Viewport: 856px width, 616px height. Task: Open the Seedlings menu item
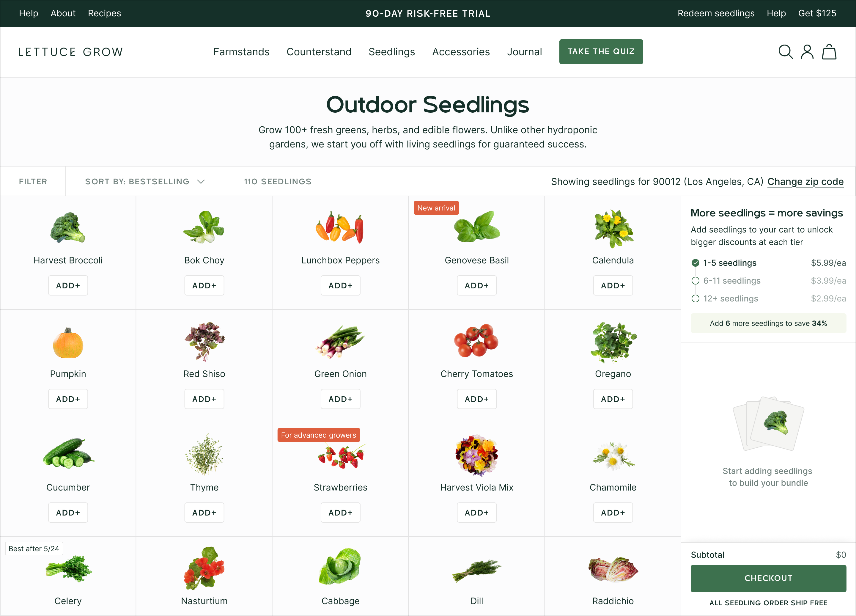pyautogui.click(x=391, y=52)
